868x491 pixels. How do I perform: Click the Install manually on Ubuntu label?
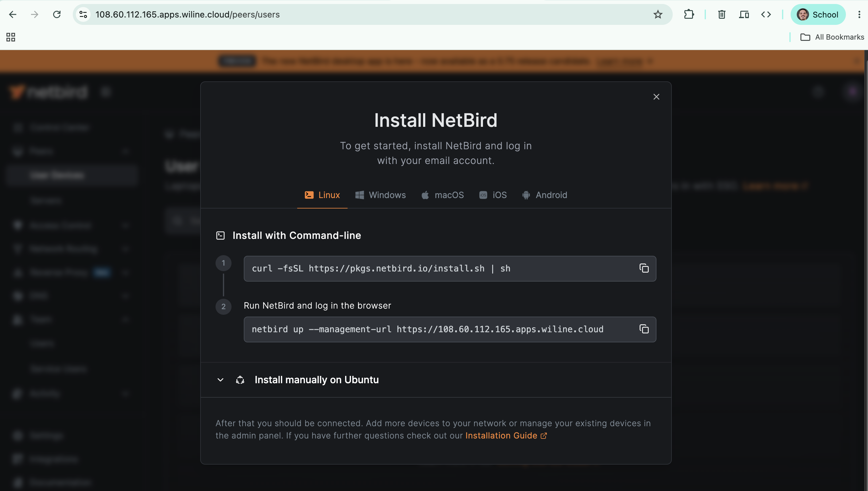pos(317,380)
